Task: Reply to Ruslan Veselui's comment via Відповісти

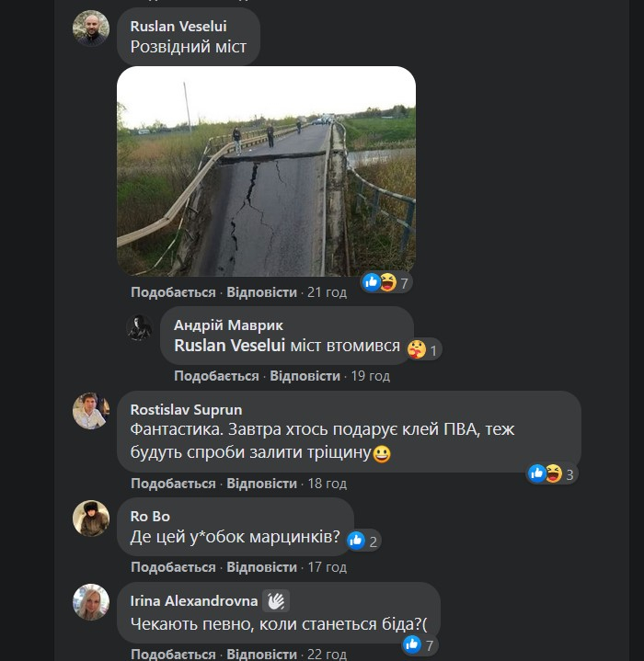Action: pos(261,292)
